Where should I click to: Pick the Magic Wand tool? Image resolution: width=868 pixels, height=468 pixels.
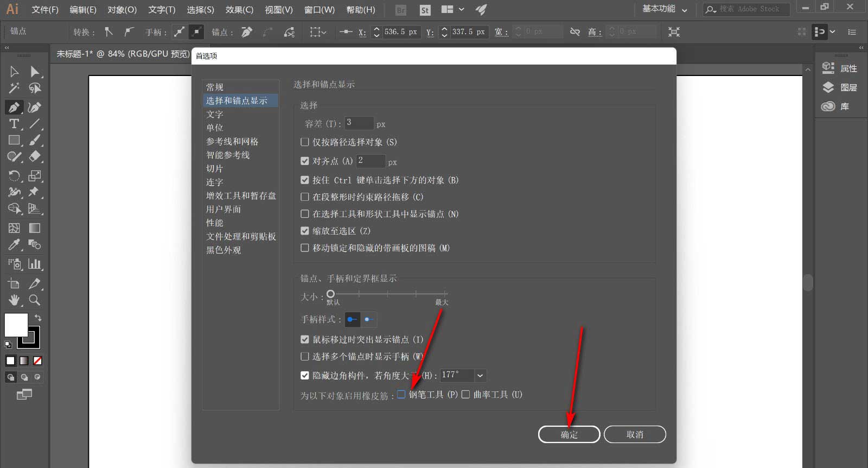coord(14,88)
